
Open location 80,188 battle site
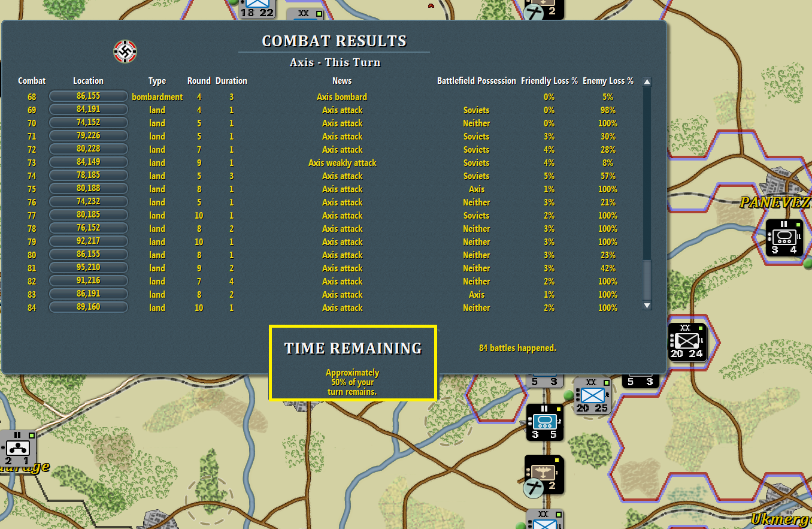[x=88, y=189]
